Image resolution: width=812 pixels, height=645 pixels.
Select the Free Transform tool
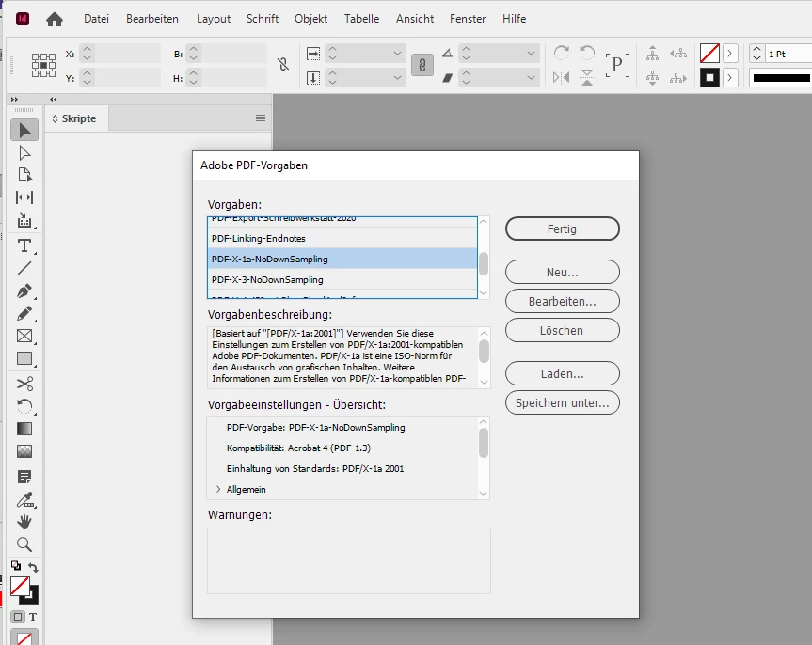click(24, 406)
